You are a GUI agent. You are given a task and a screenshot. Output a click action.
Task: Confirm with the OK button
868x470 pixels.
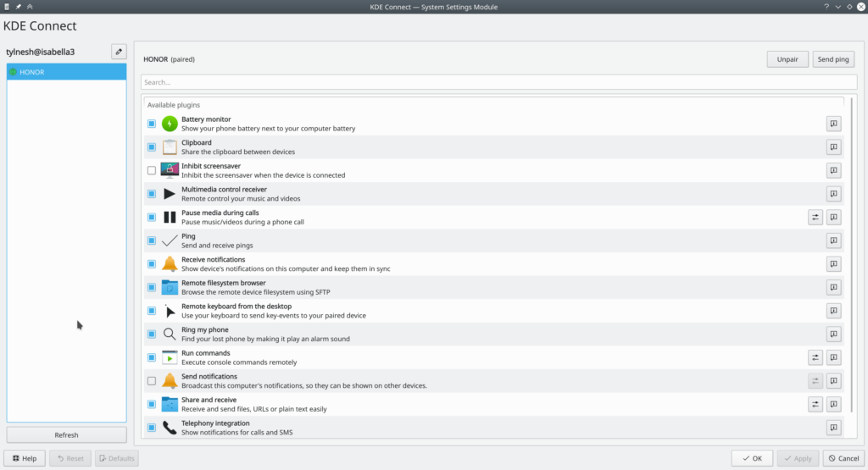pyautogui.click(x=752, y=458)
